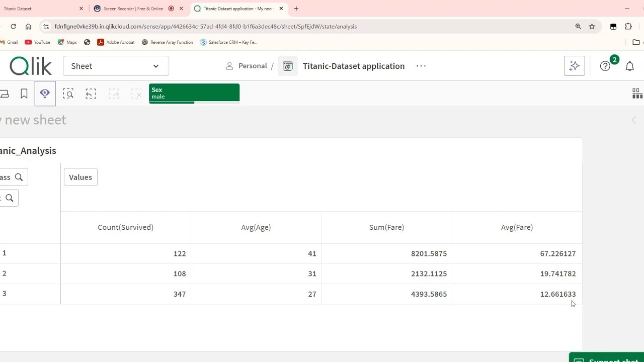Click the search button below Pclass
644x362 pixels.
click(x=8, y=198)
